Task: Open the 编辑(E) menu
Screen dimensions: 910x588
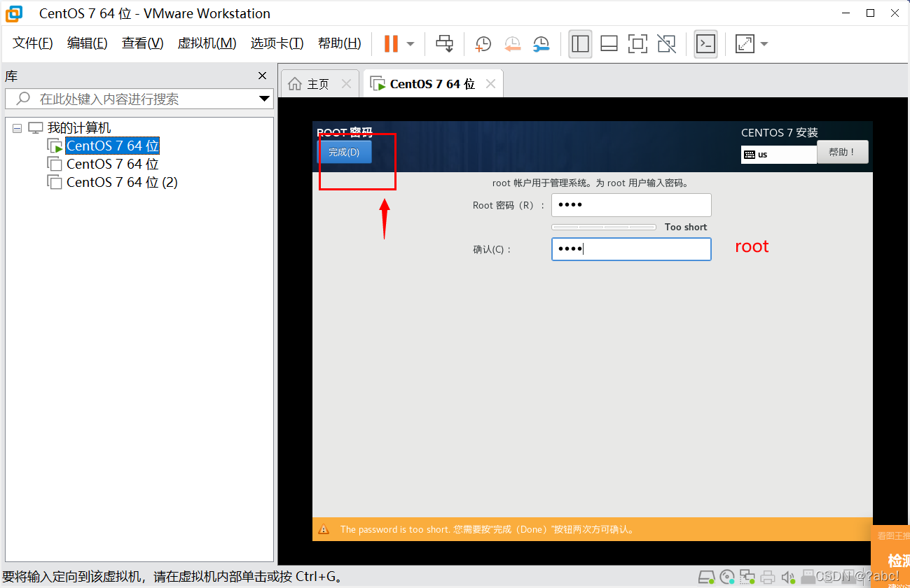Action: (x=88, y=43)
